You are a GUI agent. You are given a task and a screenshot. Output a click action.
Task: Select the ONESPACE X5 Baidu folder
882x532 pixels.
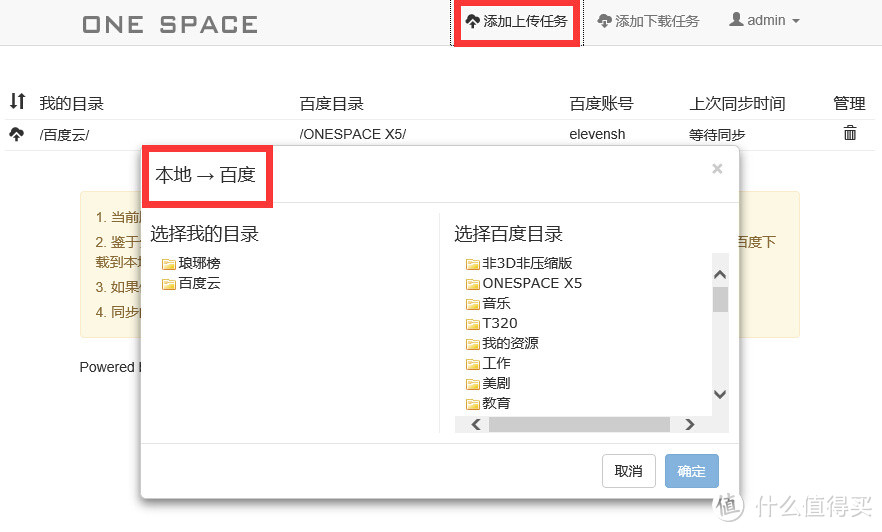pyautogui.click(x=524, y=283)
